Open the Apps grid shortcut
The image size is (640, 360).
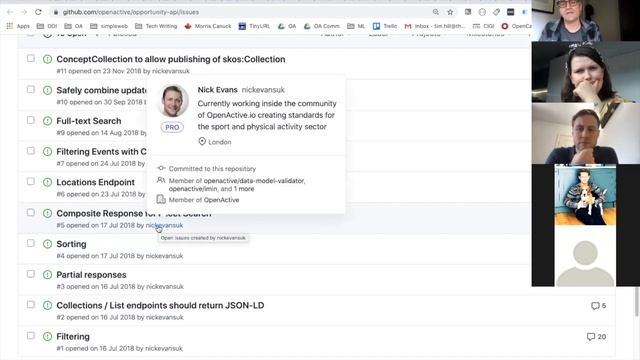click(18, 26)
